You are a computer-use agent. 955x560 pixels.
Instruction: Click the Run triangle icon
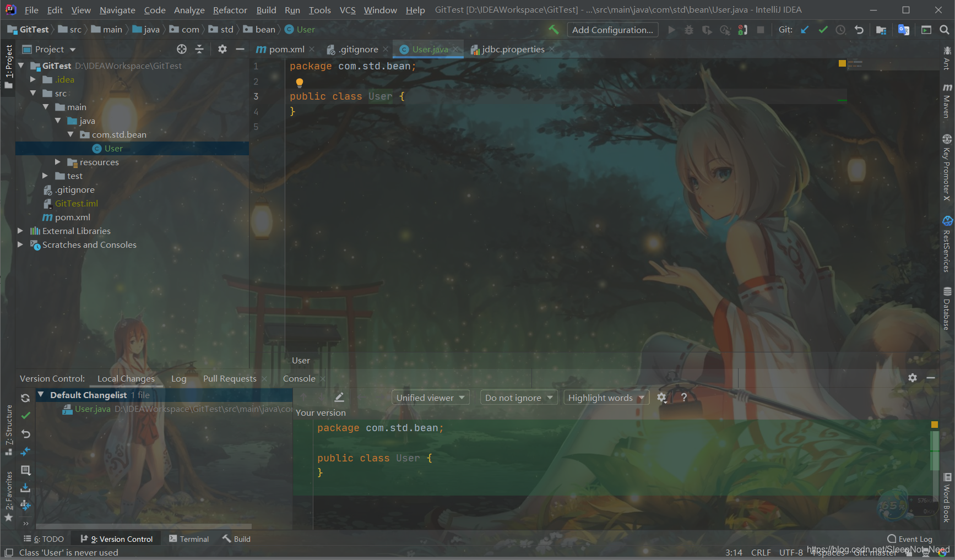(671, 30)
